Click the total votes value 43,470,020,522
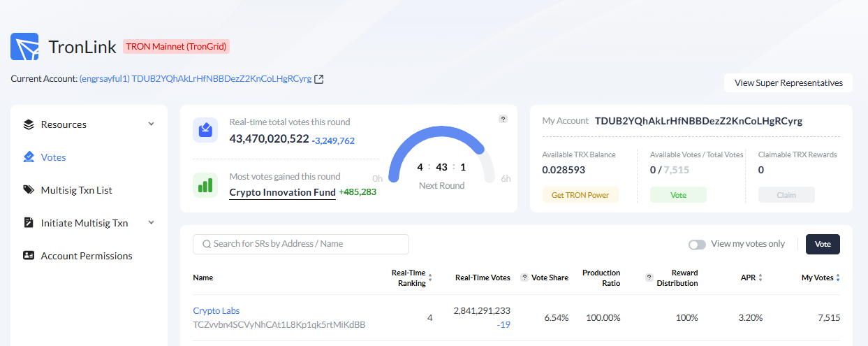This screenshot has height=346, width=868. pyautogui.click(x=269, y=138)
